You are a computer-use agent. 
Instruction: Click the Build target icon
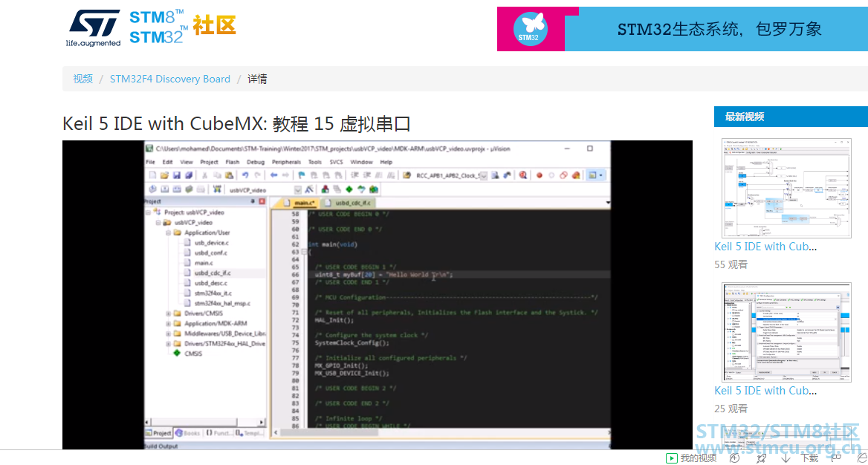[164, 189]
